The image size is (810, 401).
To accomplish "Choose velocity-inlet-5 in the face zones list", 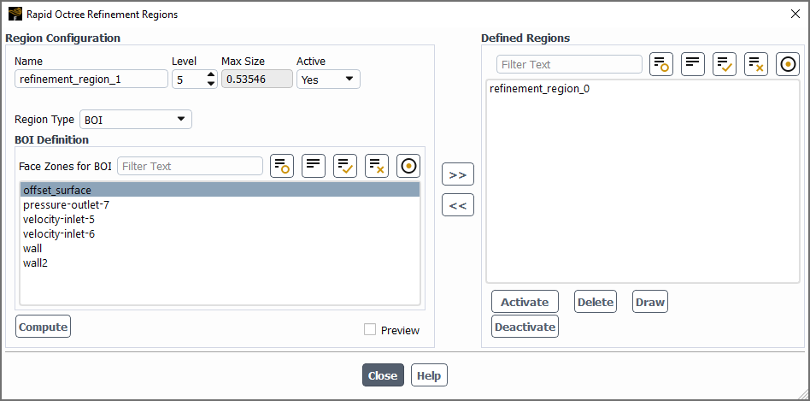I will click(59, 219).
